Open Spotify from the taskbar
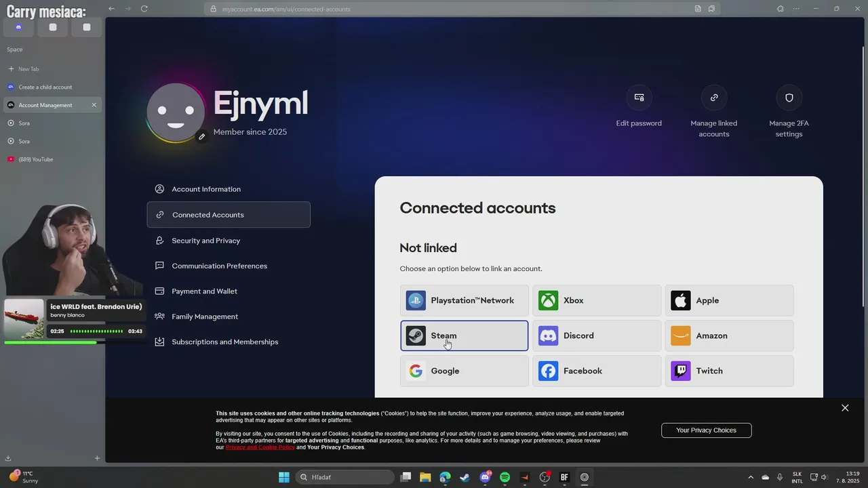868x488 pixels. pos(505,477)
